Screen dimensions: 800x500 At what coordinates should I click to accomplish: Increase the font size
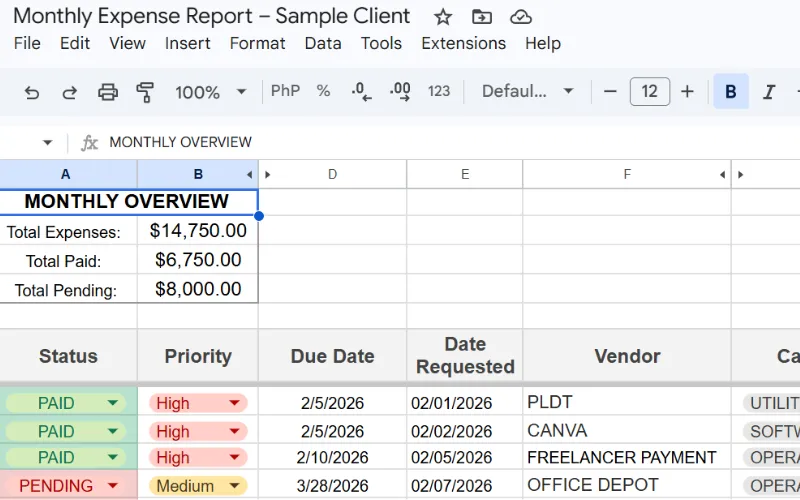coord(687,91)
